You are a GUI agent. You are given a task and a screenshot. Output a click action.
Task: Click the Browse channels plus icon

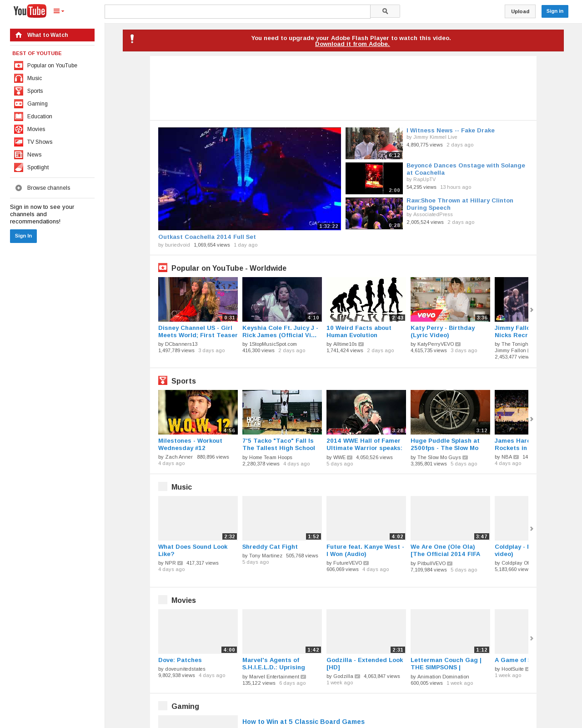[x=19, y=188]
